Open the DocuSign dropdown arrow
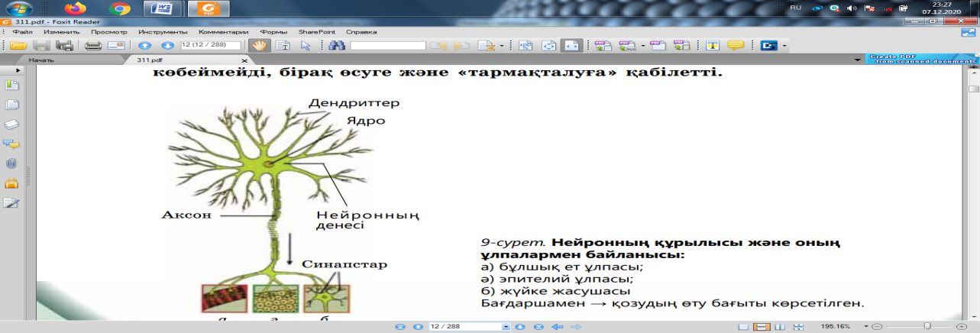 (784, 46)
